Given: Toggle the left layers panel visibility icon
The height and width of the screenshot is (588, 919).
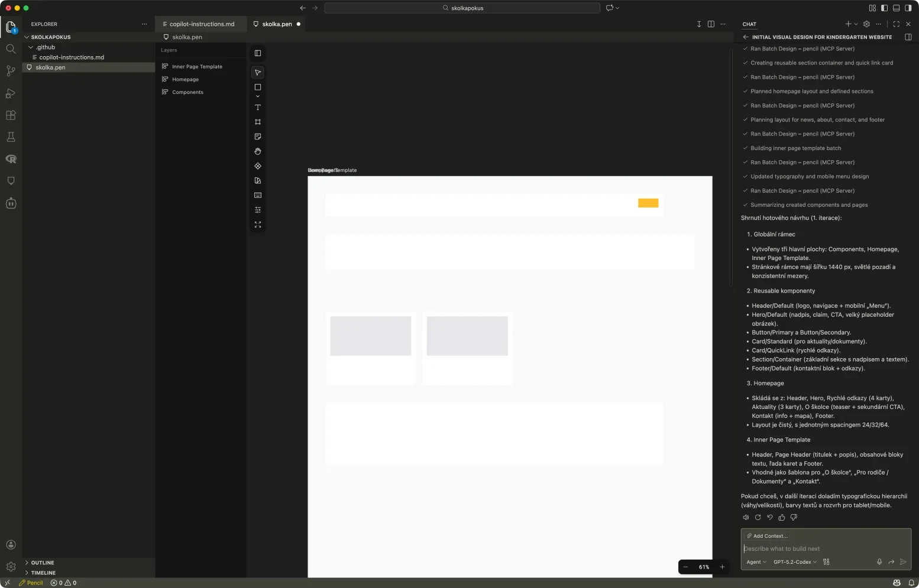Looking at the screenshot, I should click(x=257, y=53).
